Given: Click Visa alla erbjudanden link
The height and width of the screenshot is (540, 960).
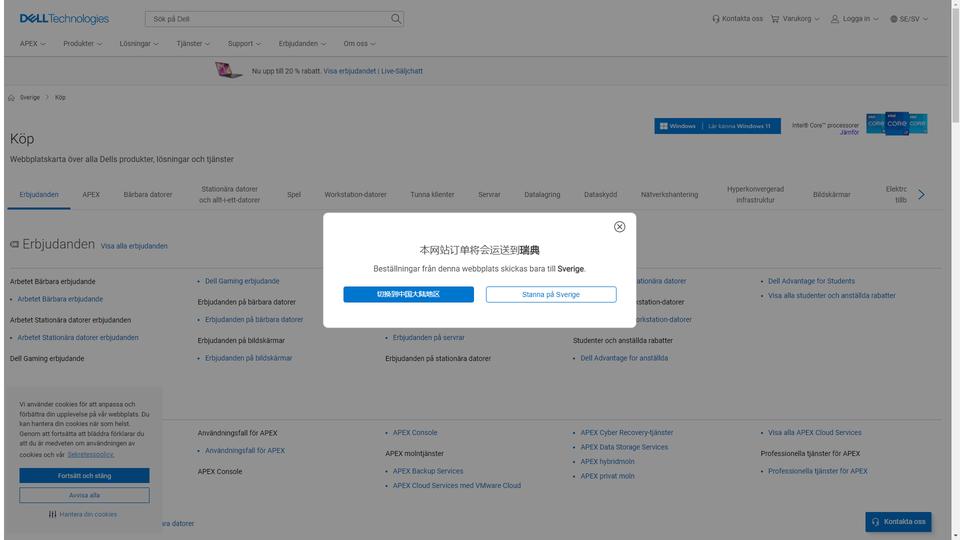Looking at the screenshot, I should 134,246.
